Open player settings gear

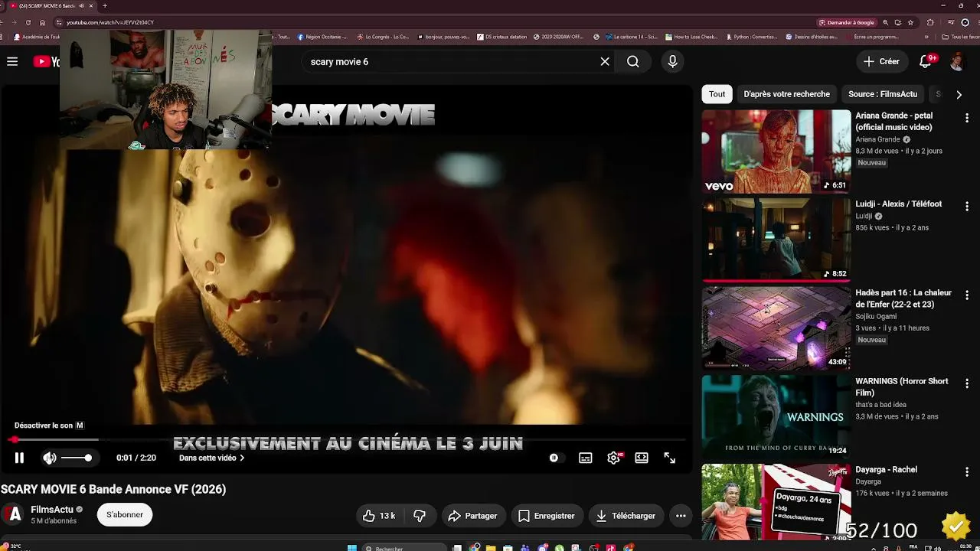click(x=614, y=458)
